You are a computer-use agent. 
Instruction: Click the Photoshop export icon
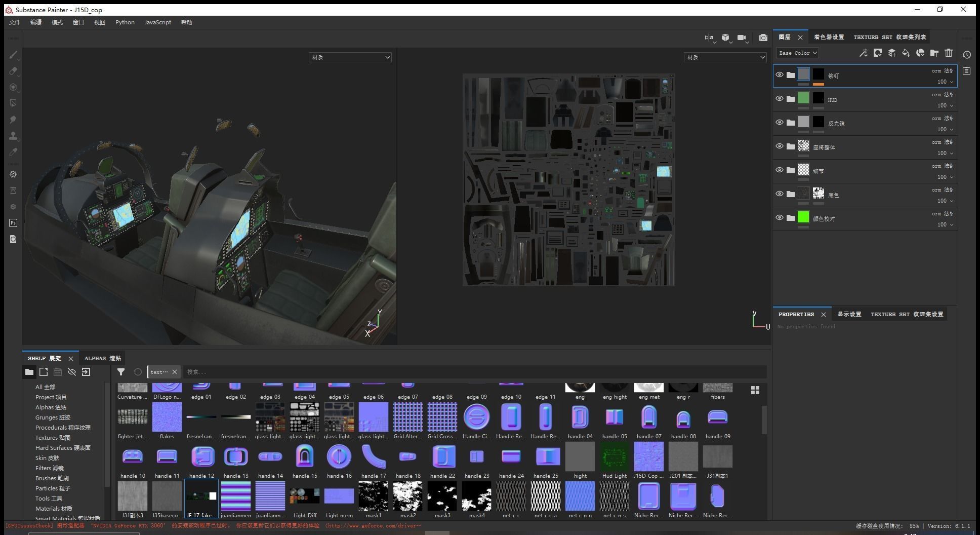(13, 223)
